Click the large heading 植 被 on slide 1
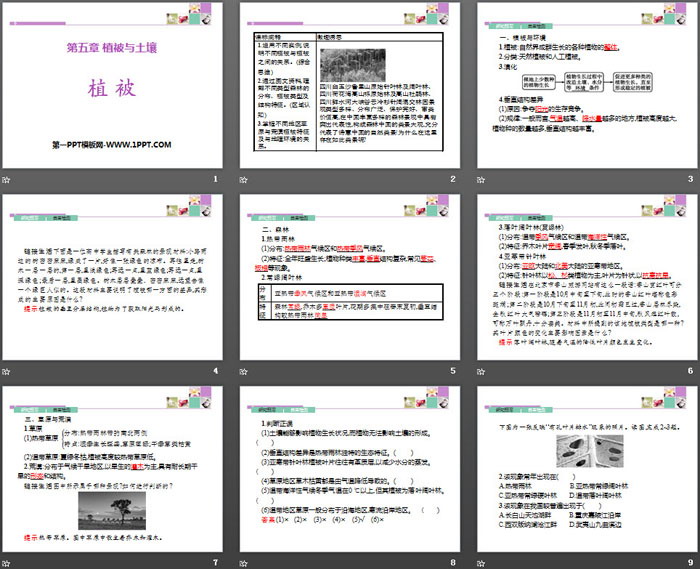This screenshot has height=569, width=700. [112, 88]
